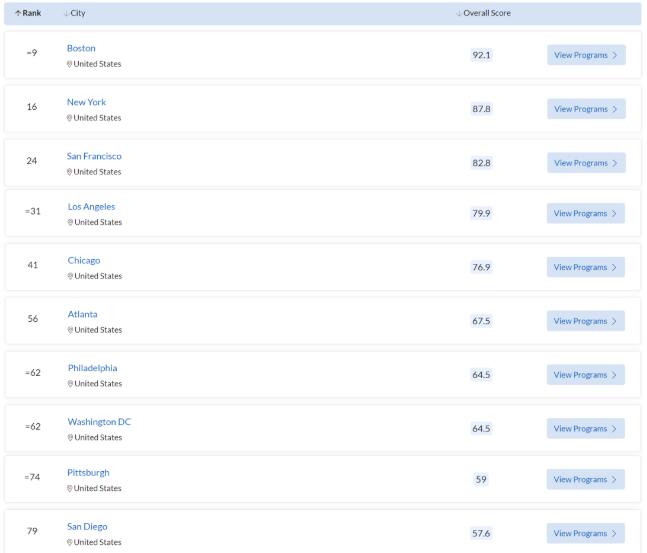Screen dimensions: 647x553
Task: Click the 92.1 overall score badge
Action: pyautogui.click(x=481, y=55)
